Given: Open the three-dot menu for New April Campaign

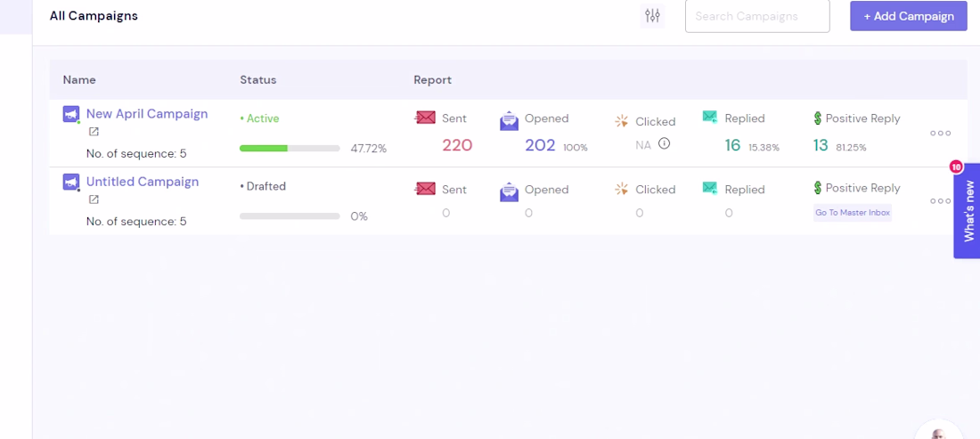Looking at the screenshot, I should tap(940, 133).
